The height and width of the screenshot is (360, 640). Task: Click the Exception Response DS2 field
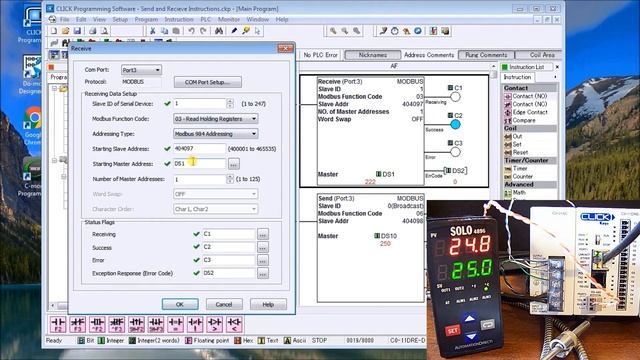click(229, 273)
